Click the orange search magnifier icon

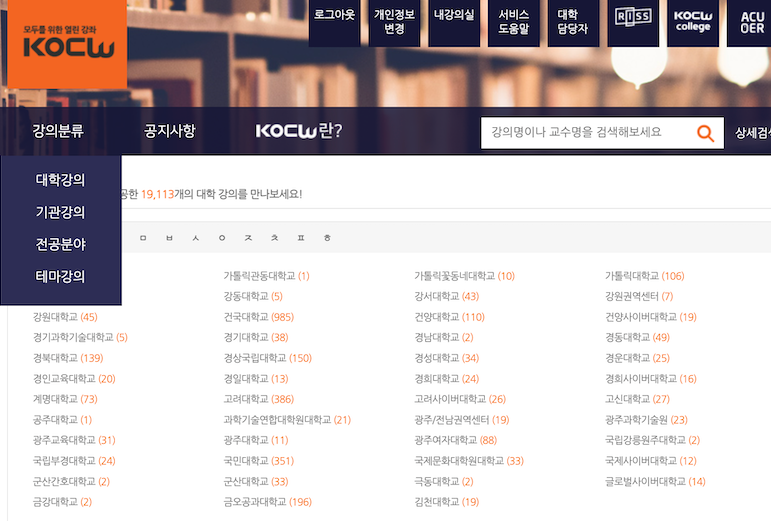point(706,133)
